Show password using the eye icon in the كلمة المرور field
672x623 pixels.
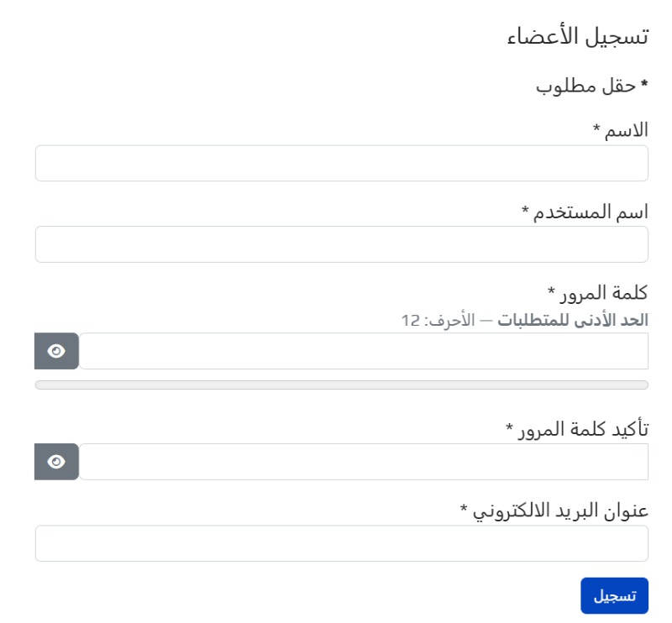point(56,351)
